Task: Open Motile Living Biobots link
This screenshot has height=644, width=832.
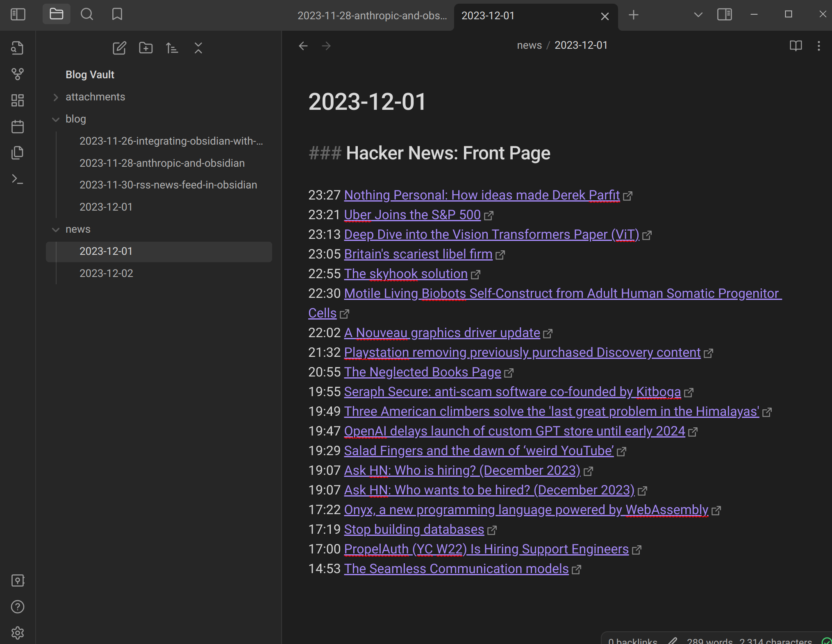Action: [x=563, y=293]
